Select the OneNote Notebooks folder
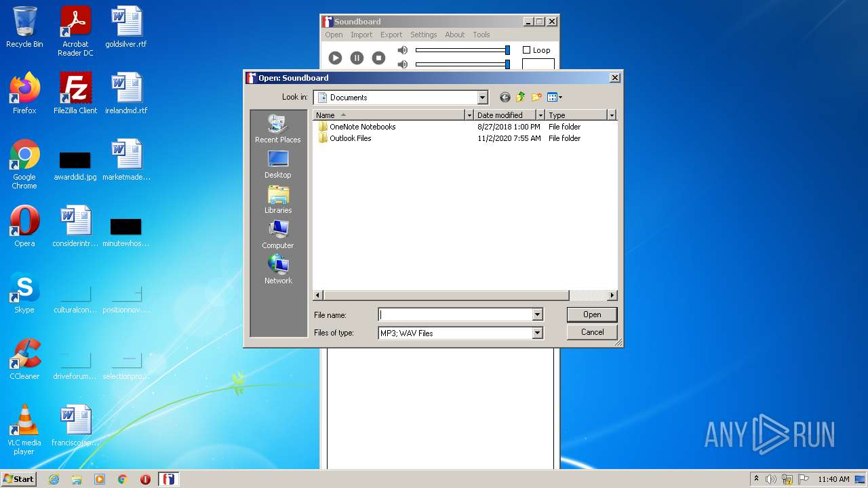 [x=357, y=127]
